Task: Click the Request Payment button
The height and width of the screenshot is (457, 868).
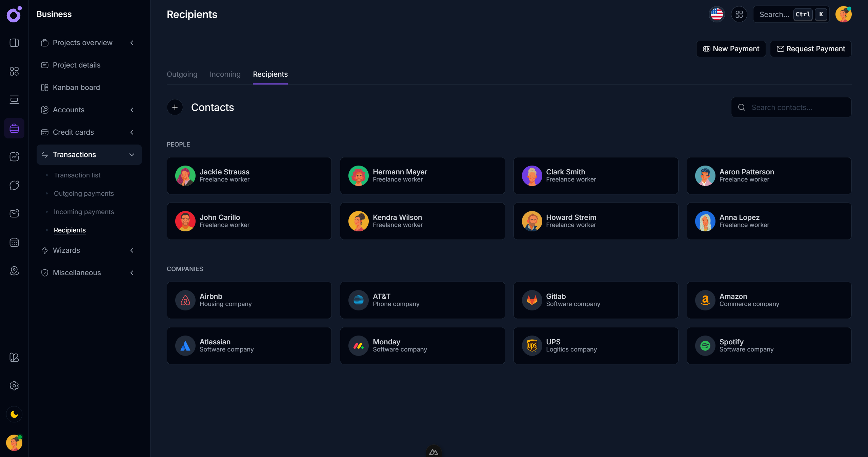Action: tap(810, 49)
